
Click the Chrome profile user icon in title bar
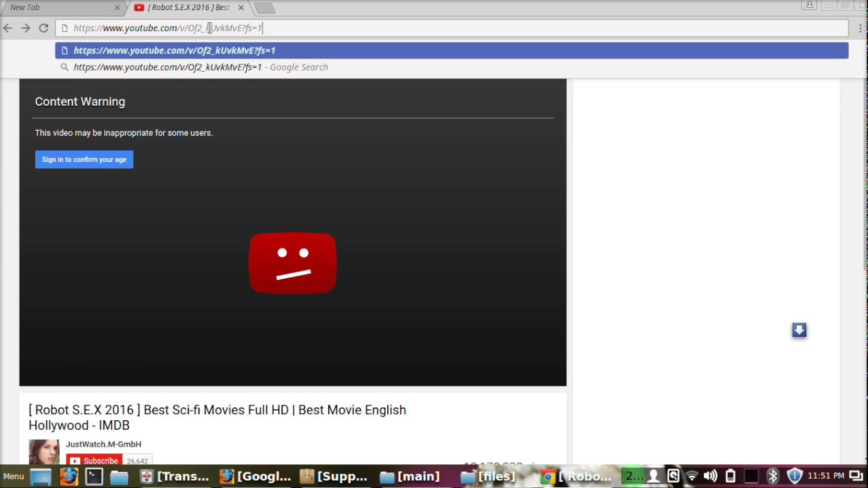coord(809,5)
